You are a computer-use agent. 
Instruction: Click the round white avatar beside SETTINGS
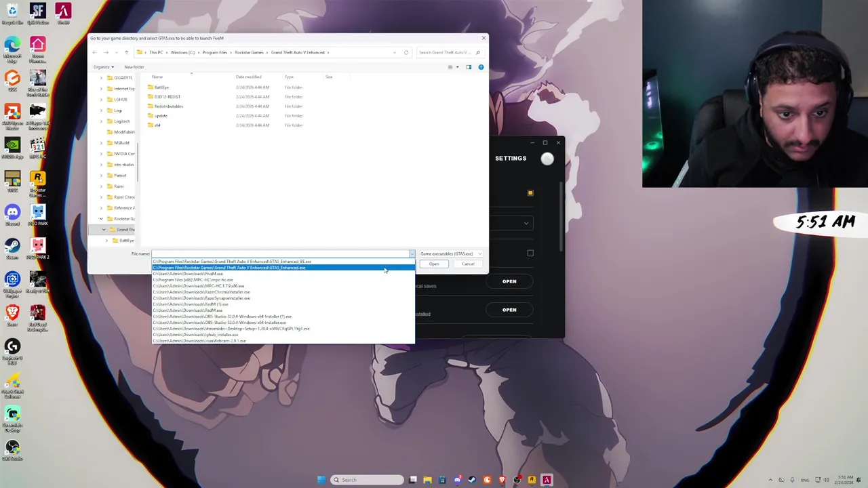pos(547,159)
